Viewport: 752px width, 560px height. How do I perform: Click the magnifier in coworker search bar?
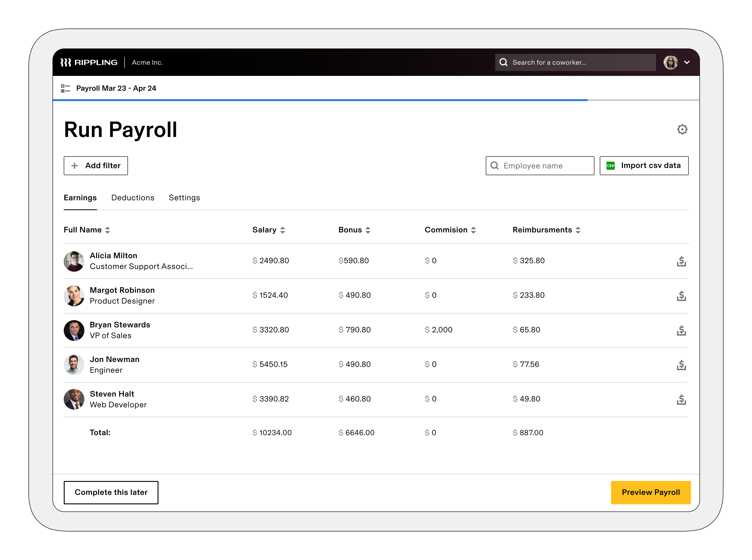504,62
